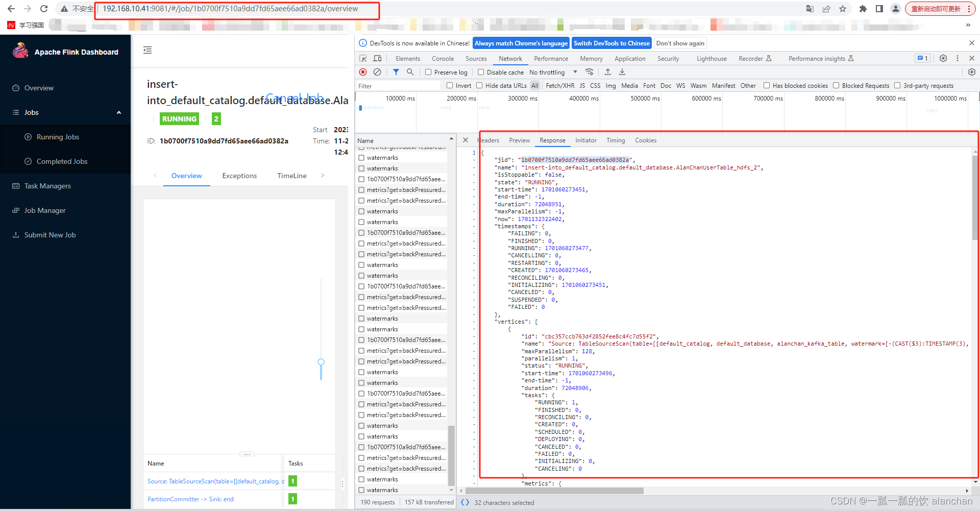
Task: Tick the Blocked Requests checkbox
Action: coord(836,86)
